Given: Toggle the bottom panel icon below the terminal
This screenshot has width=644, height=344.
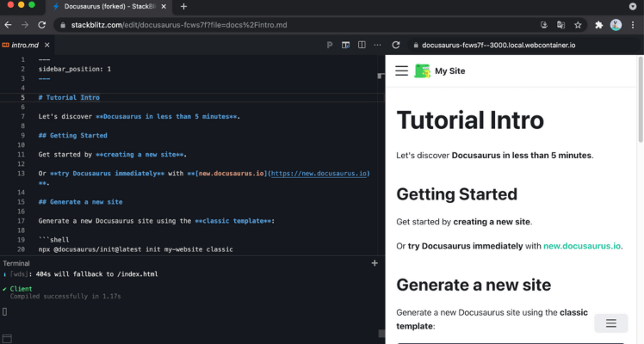Looking at the screenshot, I should pos(7,339).
